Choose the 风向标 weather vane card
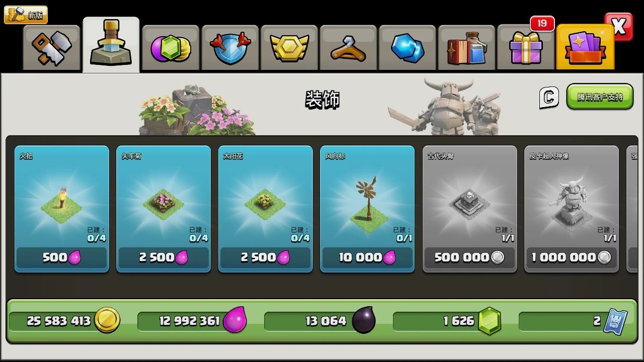The height and width of the screenshot is (362, 644). coord(367,209)
